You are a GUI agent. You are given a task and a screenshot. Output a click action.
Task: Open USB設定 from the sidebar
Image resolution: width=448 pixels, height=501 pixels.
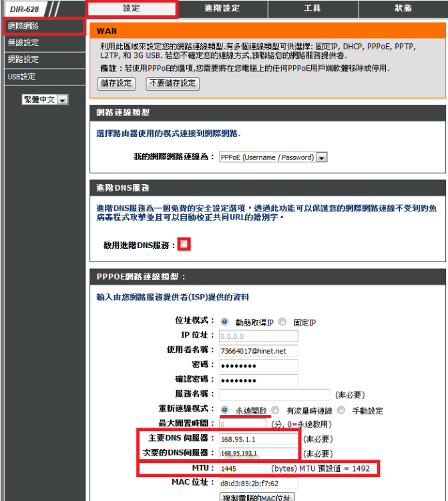tap(21, 77)
